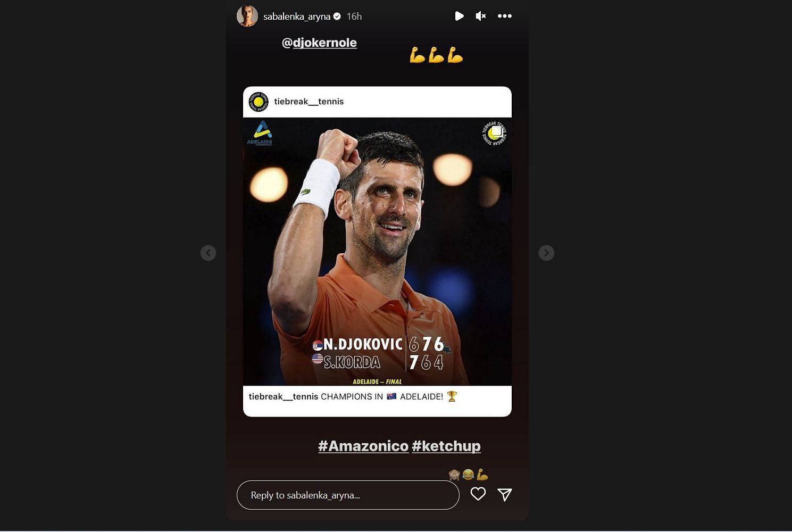The width and height of the screenshot is (792, 532).
Task: Open the three-dot more options menu
Action: click(505, 16)
